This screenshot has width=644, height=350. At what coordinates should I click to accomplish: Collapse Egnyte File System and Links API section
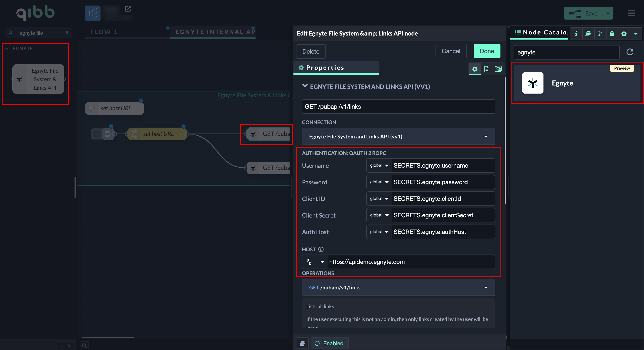pyautogui.click(x=305, y=86)
